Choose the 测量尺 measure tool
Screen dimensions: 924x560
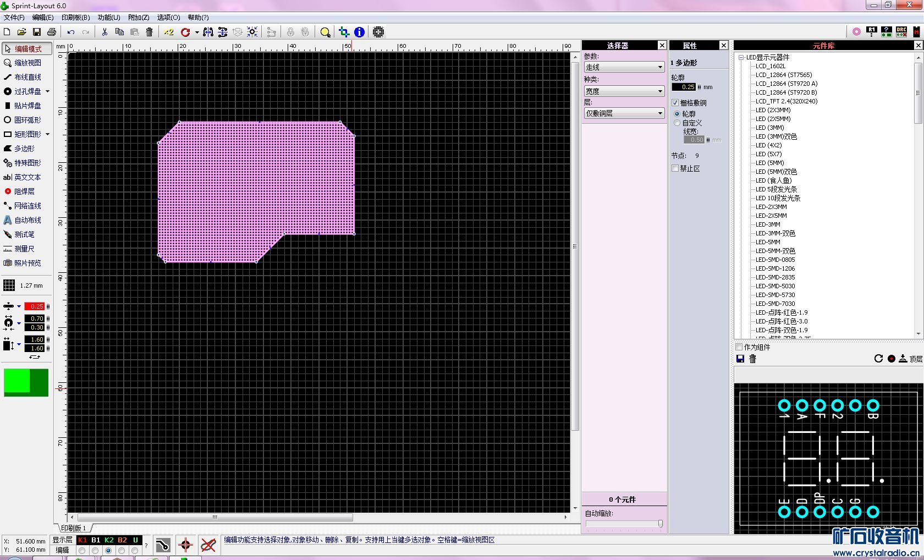pos(24,249)
